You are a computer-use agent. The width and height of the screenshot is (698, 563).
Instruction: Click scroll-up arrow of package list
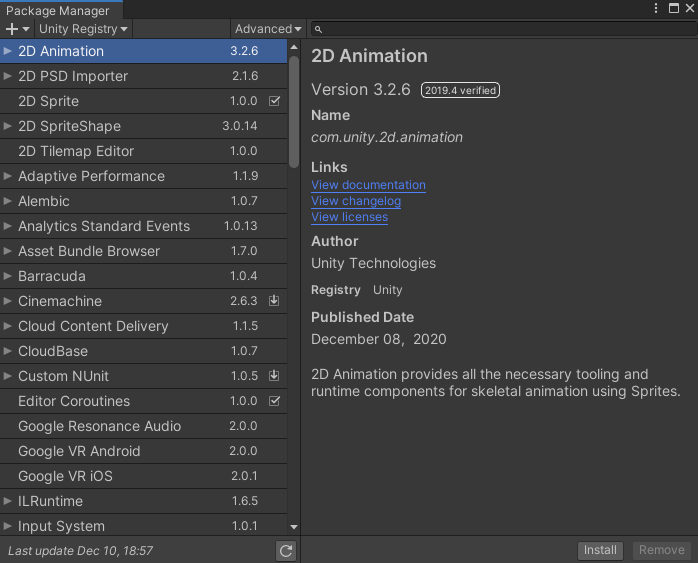294,47
